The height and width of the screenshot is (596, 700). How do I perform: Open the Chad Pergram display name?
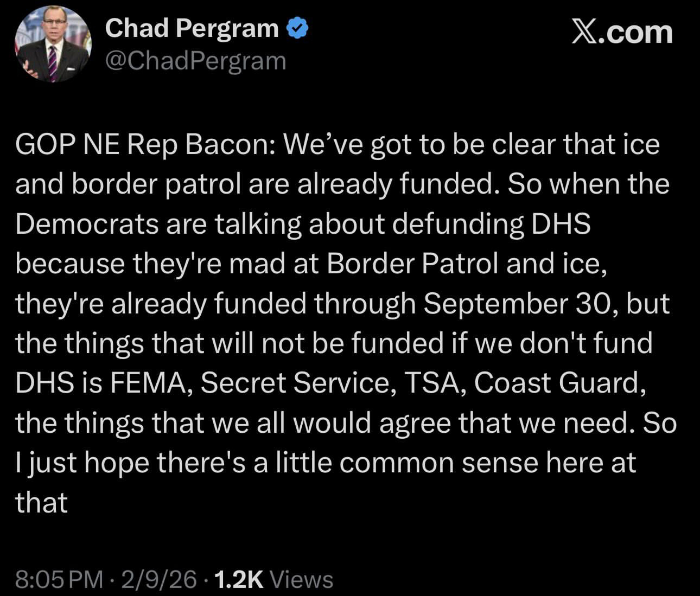click(x=191, y=28)
